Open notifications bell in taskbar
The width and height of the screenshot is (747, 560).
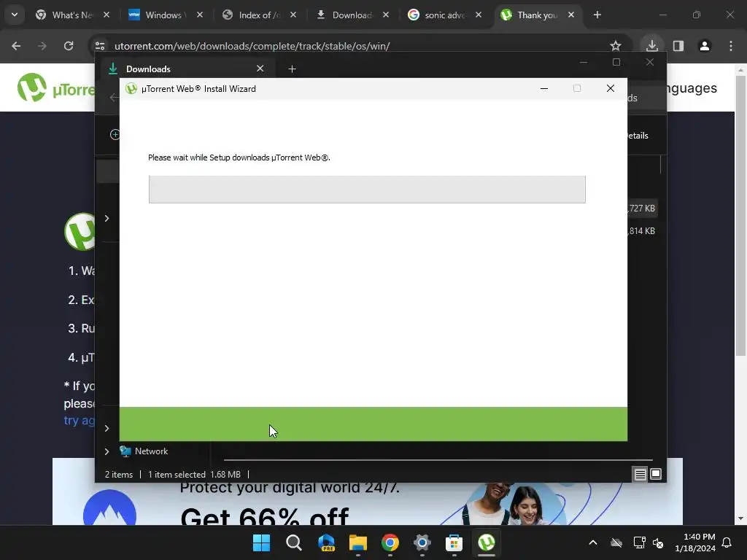pyautogui.click(x=727, y=542)
